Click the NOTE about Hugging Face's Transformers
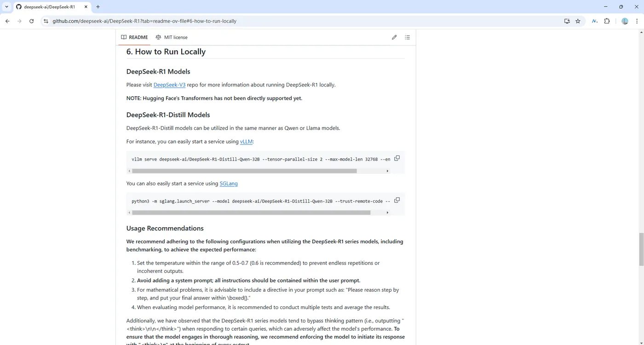 (x=214, y=98)
